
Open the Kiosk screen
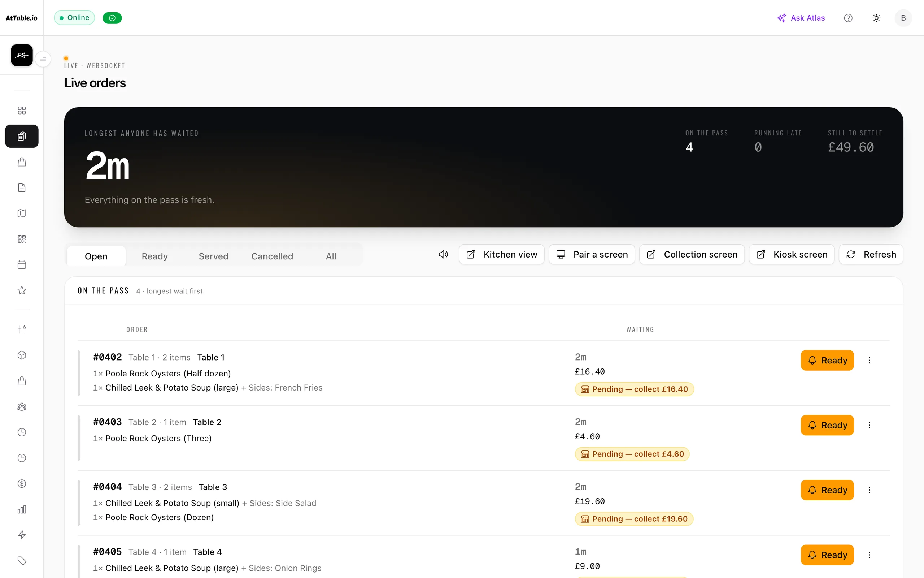[x=792, y=254]
